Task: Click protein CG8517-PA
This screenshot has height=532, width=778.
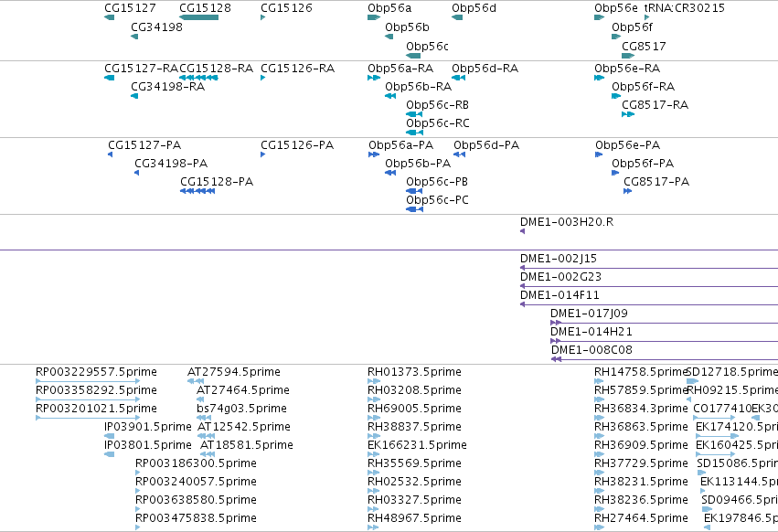Action: point(656,182)
